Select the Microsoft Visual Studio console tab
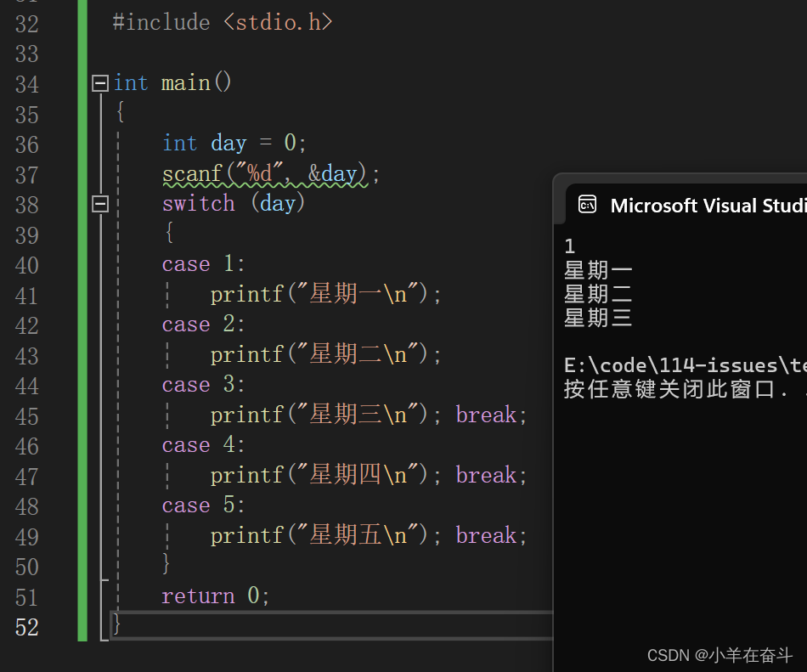 (686, 206)
